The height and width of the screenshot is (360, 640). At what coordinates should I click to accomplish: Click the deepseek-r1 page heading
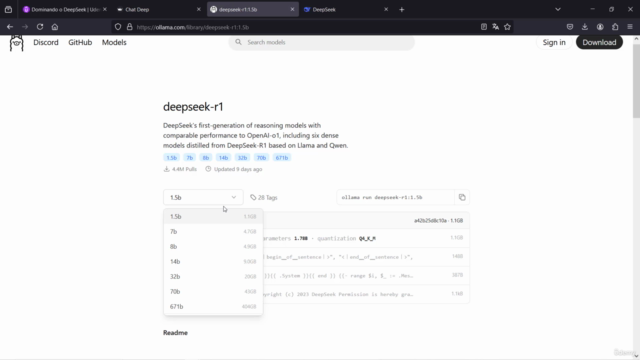coord(193,107)
